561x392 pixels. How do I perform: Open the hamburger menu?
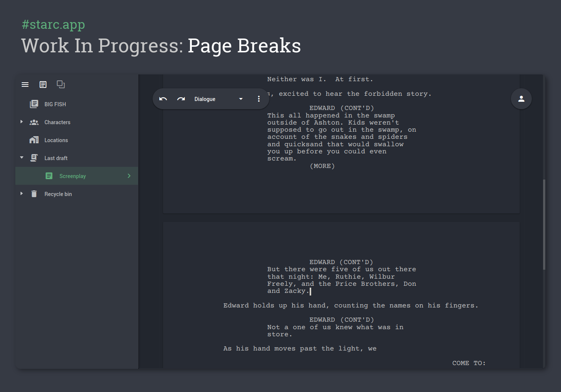pos(25,85)
